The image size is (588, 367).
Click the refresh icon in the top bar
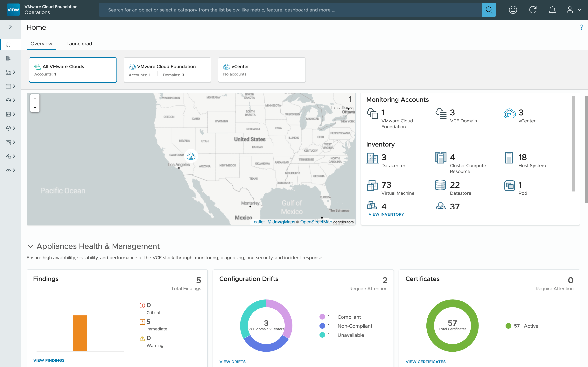pyautogui.click(x=533, y=10)
